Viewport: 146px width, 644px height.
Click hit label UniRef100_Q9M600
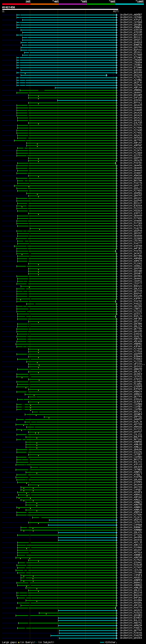point(131,394)
